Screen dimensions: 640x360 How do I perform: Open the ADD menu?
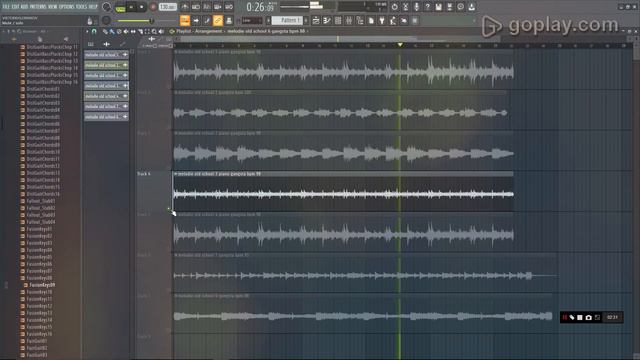[24, 7]
